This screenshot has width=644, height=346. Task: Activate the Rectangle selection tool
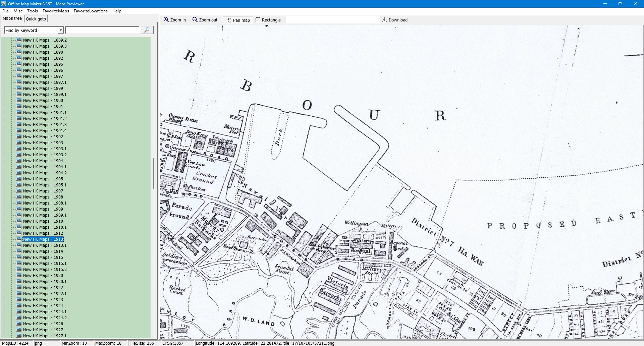coord(258,20)
